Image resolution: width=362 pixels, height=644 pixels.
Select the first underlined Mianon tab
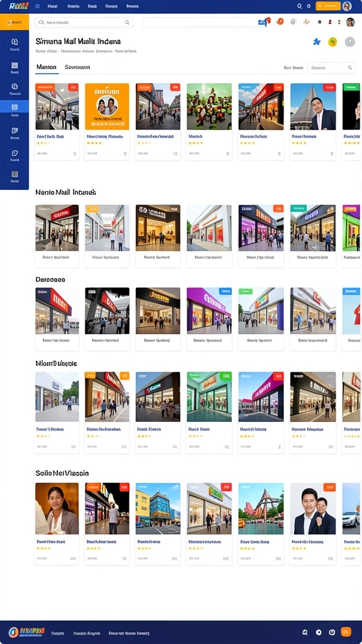pyautogui.click(x=47, y=67)
